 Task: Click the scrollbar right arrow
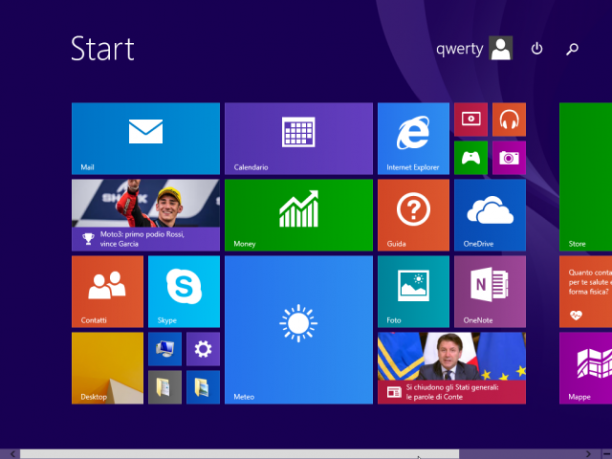click(588, 454)
